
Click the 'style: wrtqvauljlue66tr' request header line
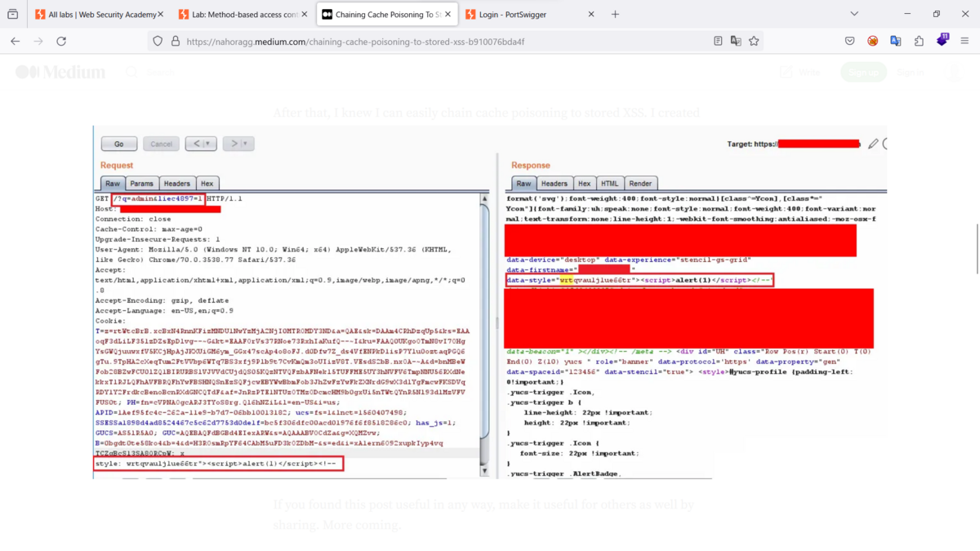coord(218,464)
